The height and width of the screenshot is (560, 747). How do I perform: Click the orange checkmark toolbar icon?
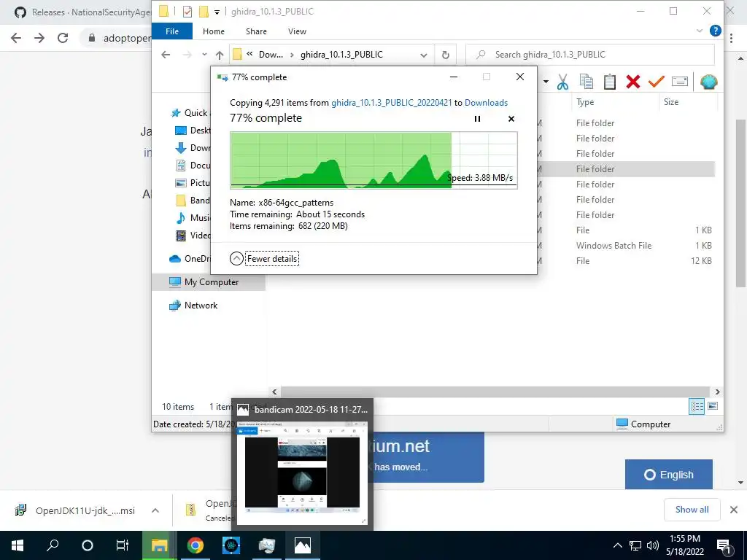pyautogui.click(x=657, y=82)
